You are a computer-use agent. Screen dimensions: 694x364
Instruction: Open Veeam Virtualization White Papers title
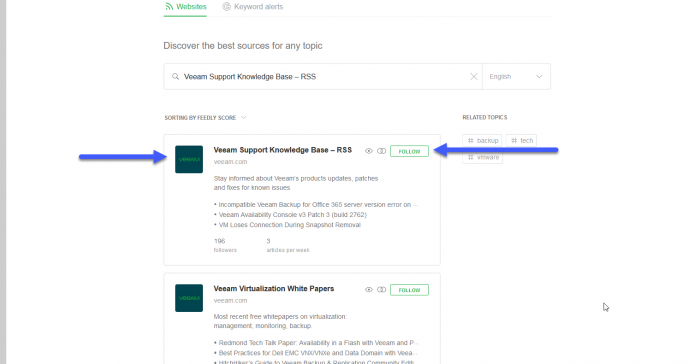pos(274,289)
